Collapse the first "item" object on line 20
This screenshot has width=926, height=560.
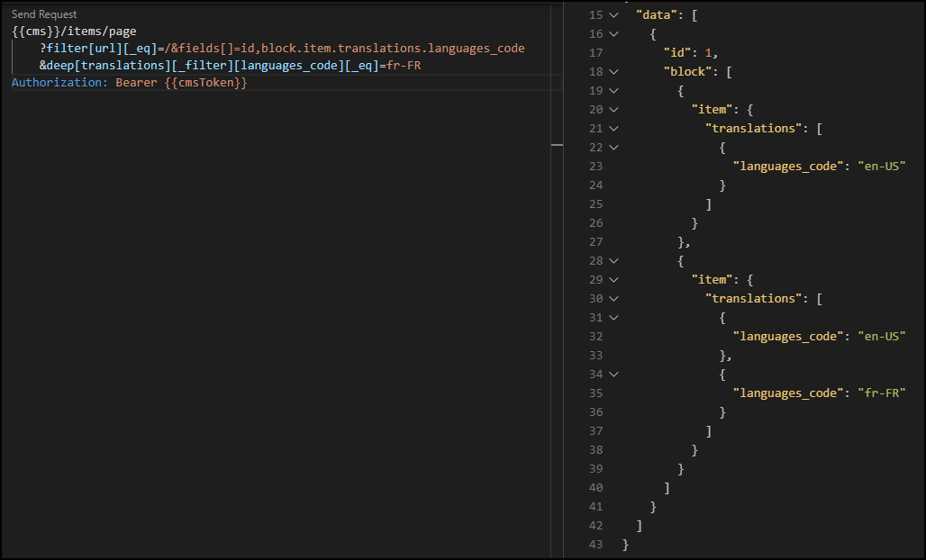point(613,110)
